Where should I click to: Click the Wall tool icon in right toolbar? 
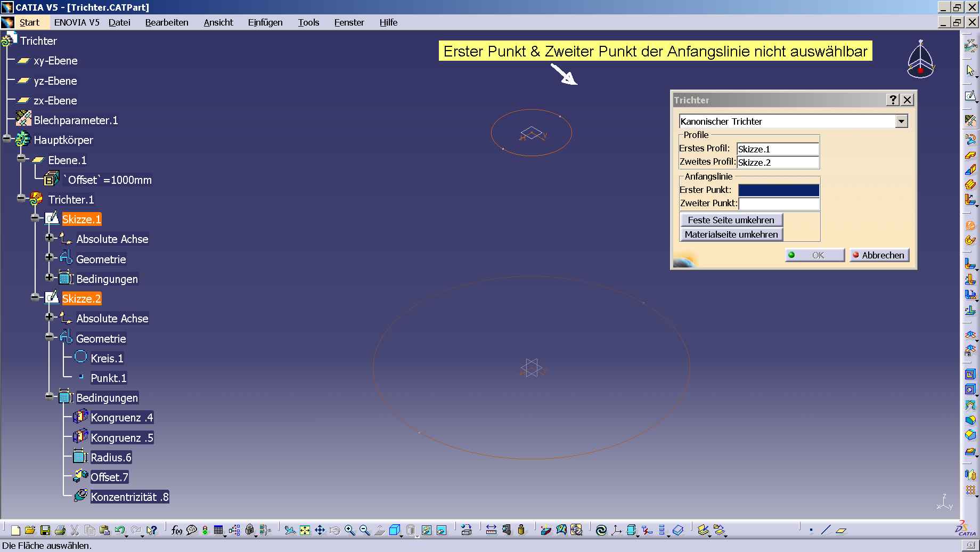click(970, 156)
